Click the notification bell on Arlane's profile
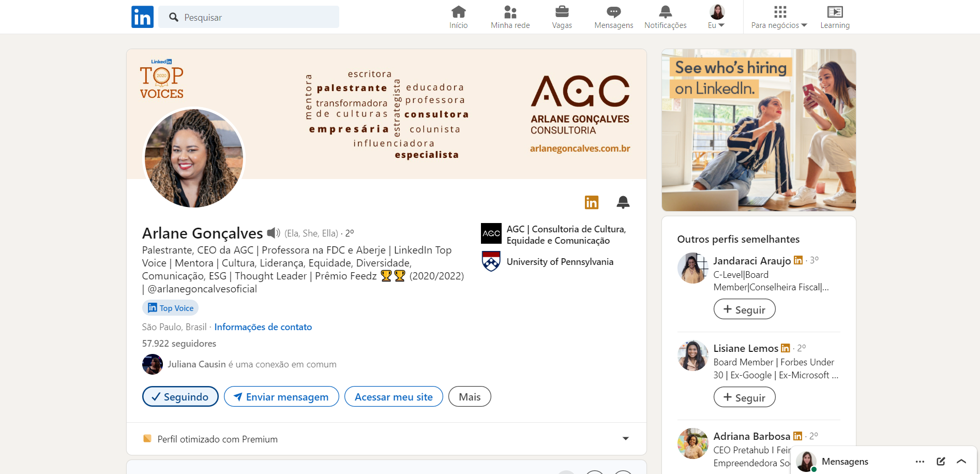980x474 pixels. click(623, 202)
